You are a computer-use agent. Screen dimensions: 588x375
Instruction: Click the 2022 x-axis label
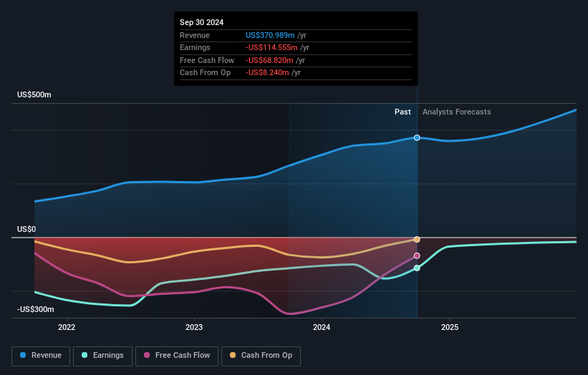[67, 328]
